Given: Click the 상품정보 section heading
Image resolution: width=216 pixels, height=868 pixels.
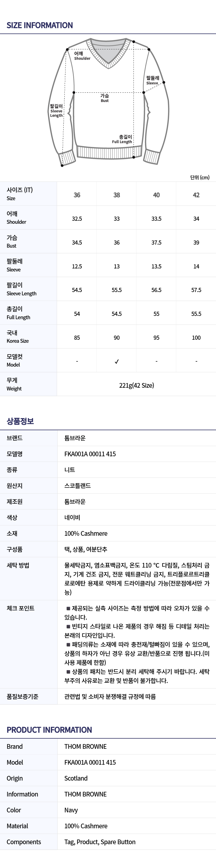Looking at the screenshot, I should [x=20, y=421].
